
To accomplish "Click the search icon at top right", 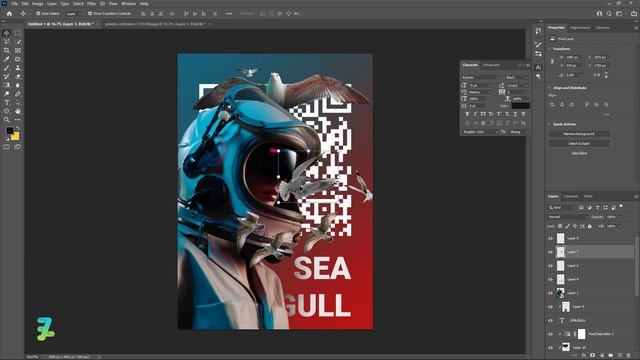I will 609,13.
